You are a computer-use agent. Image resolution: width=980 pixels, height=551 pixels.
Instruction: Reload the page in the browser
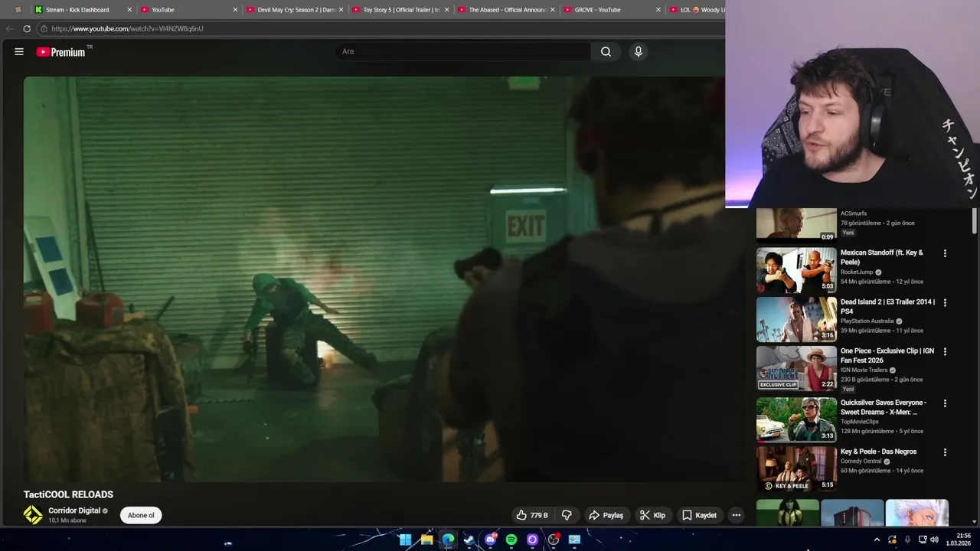27,28
